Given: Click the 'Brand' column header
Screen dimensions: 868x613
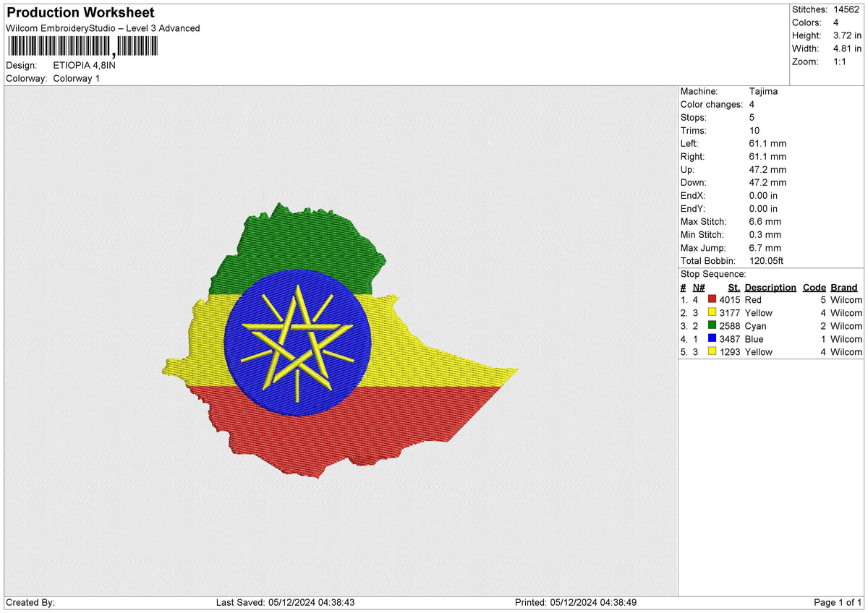Looking at the screenshot, I should (844, 287).
